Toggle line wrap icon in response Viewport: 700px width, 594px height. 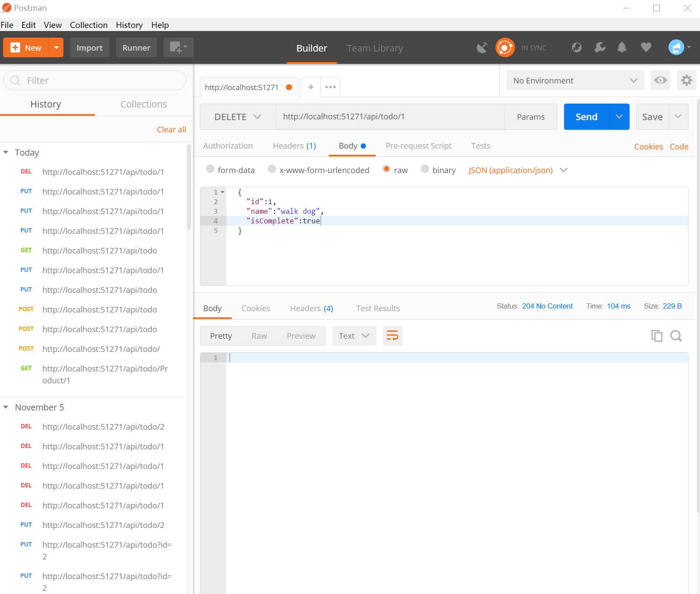pos(393,336)
